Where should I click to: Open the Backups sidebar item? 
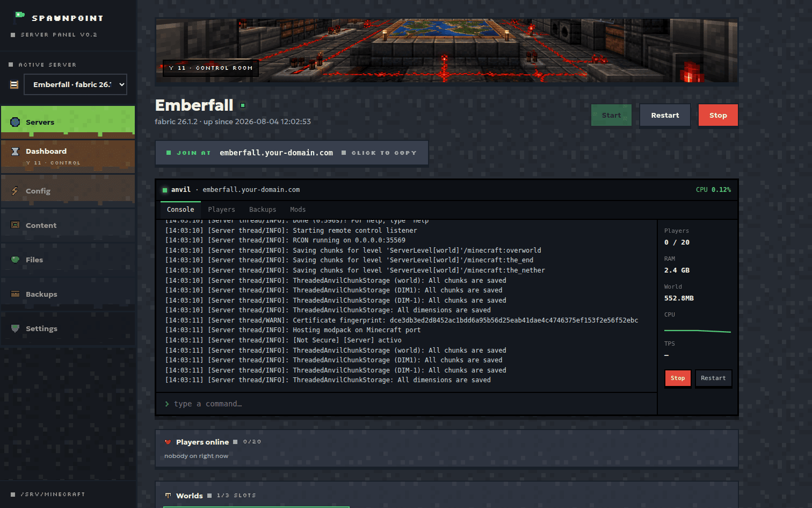[68, 294]
